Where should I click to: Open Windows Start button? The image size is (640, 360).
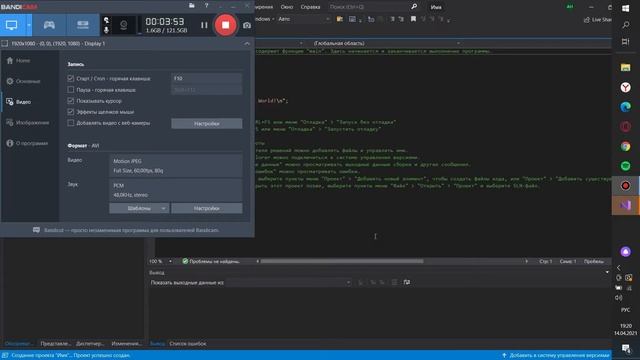(x=626, y=8)
